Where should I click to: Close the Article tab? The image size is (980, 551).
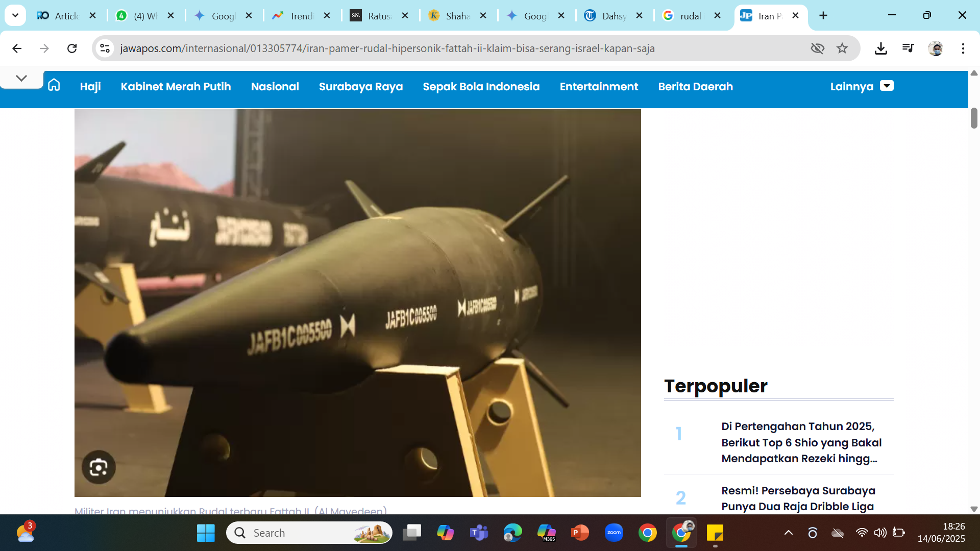pyautogui.click(x=92, y=16)
